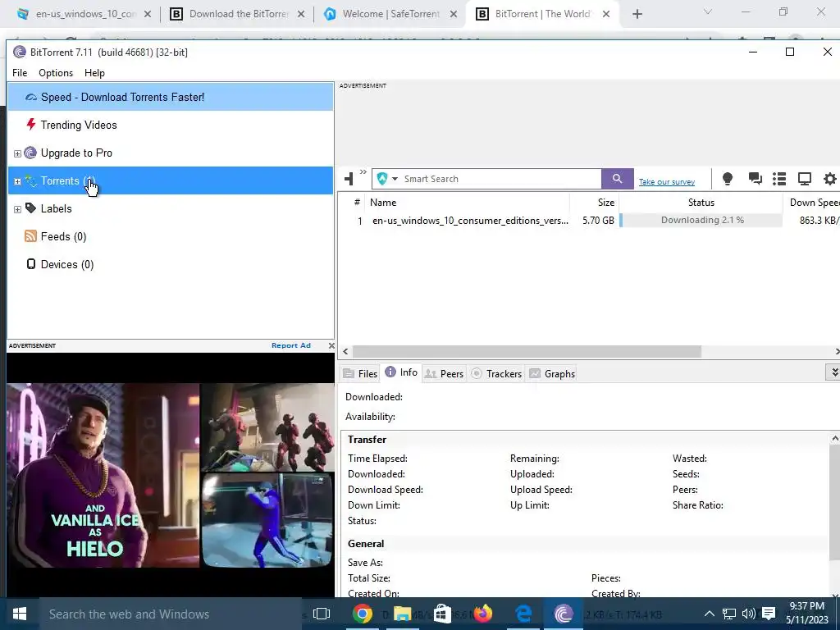This screenshot has width=840, height=630.
Task: Click the Devices phone icon
Action: click(31, 264)
